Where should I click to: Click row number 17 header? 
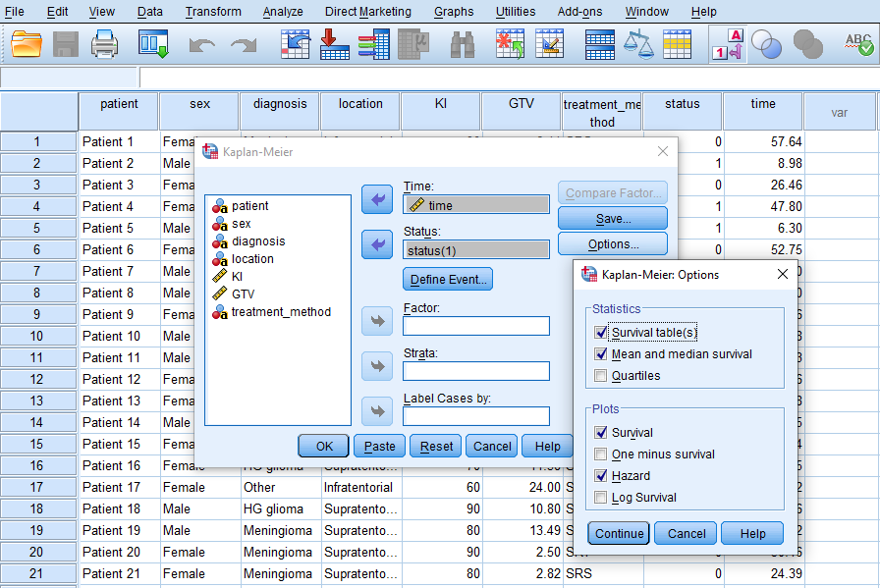click(x=38, y=487)
